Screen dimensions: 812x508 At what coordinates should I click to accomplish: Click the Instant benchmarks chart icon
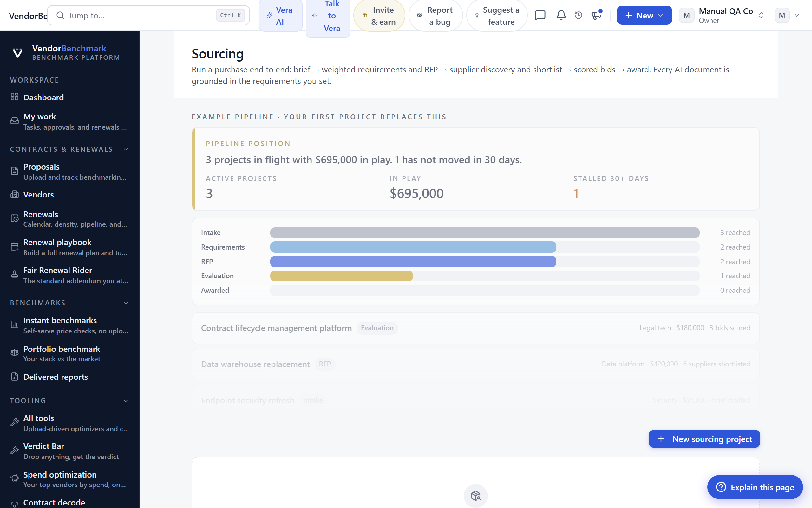click(x=14, y=325)
